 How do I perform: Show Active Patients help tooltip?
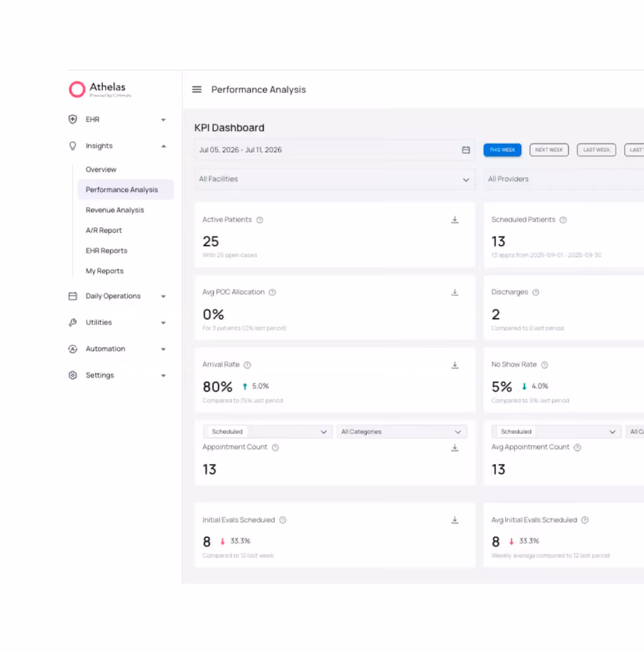click(x=260, y=220)
